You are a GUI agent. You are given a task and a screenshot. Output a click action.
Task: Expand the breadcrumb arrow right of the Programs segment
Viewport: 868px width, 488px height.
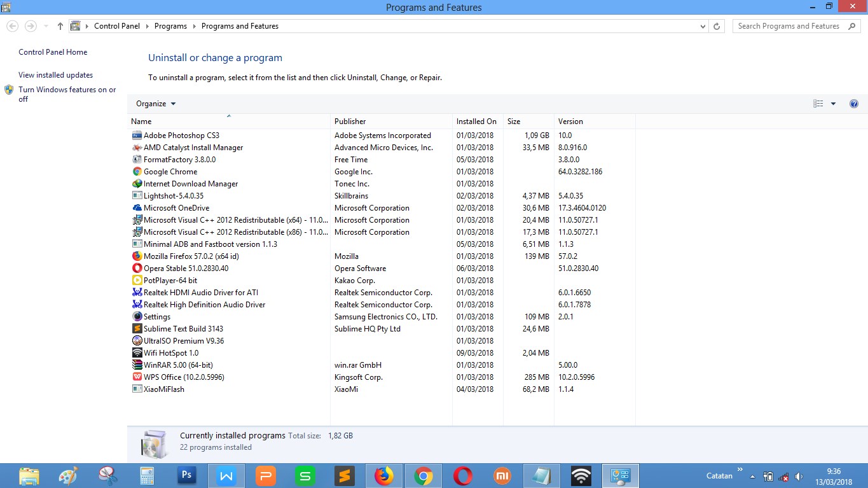click(195, 26)
